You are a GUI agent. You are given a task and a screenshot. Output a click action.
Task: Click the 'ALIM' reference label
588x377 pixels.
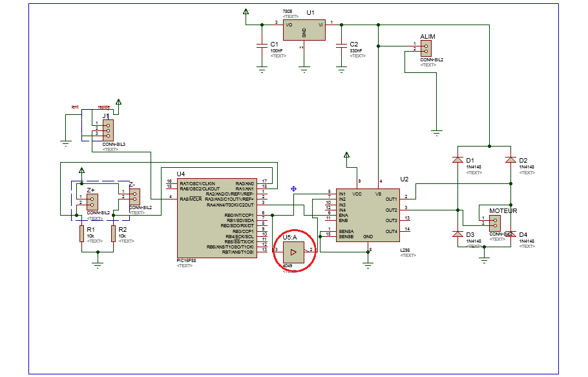[428, 36]
